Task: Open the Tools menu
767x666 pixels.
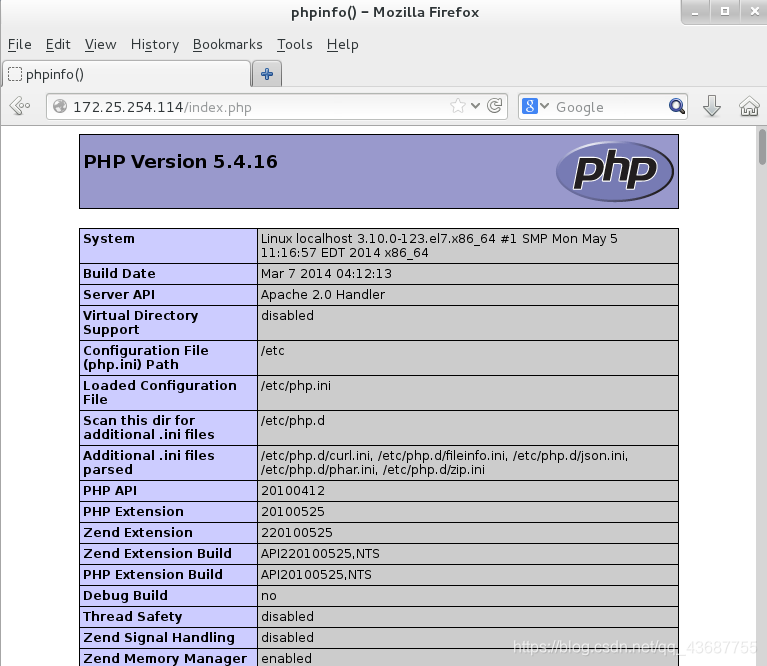Action: tap(294, 44)
